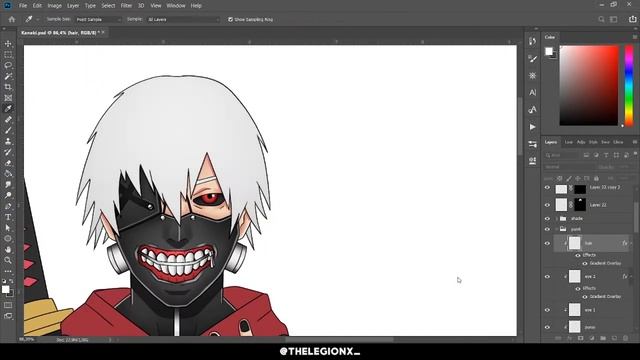Toggle Gradient Overlay effect on hair layer
Viewport: 640px width, 360px height.
pos(585,263)
